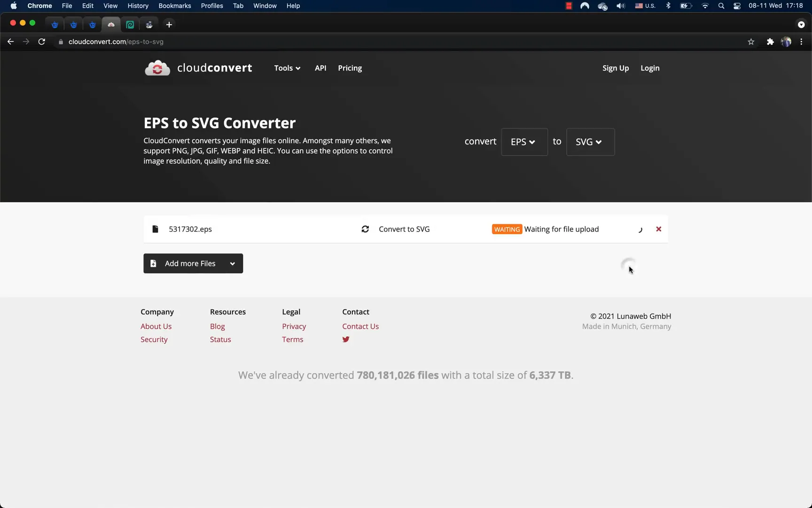This screenshot has width=812, height=508.
Task: Open the Terms link
Action: click(x=293, y=340)
